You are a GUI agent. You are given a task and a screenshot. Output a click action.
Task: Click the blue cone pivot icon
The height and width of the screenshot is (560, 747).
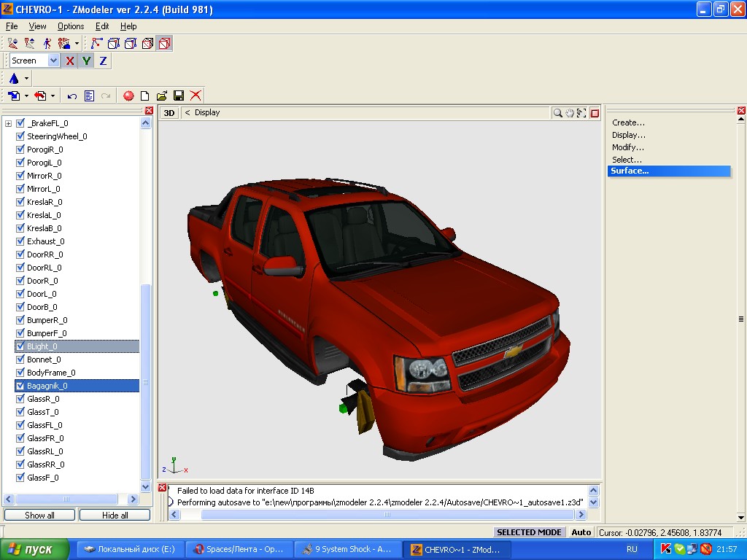(14, 78)
